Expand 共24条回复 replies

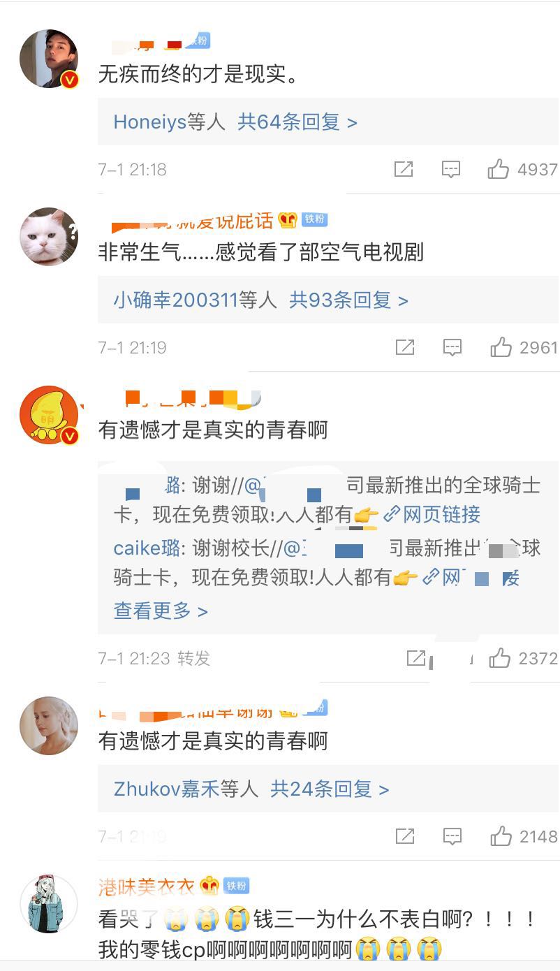pyautogui.click(x=330, y=789)
